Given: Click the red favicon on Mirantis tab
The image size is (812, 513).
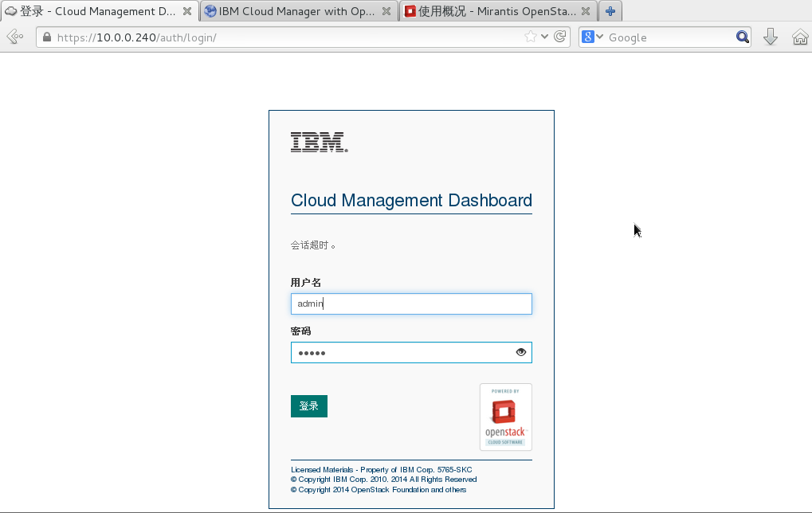Looking at the screenshot, I should click(x=410, y=11).
